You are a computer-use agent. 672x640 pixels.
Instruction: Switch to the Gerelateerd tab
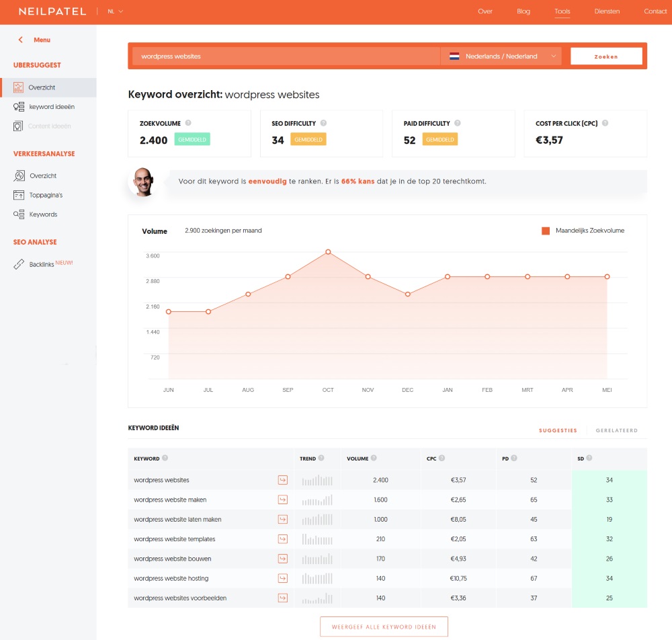[x=617, y=430]
